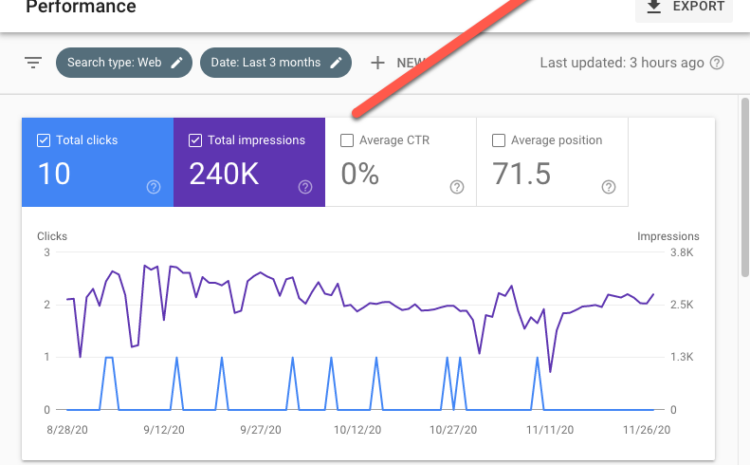Uncheck the Total impressions checkbox
Viewport: 750px width, 465px height.
click(x=195, y=141)
